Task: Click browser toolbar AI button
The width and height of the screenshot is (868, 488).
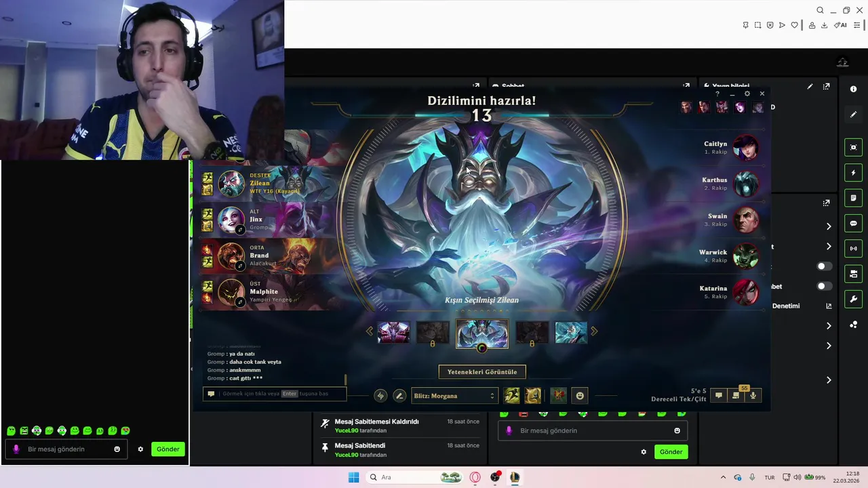Action: tap(840, 25)
